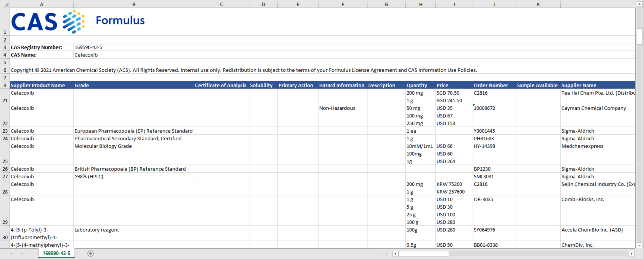Screen dimensions: 644x259
Task: Select Combi-Blocks, Inc. supplier cell
Action: 598,211
